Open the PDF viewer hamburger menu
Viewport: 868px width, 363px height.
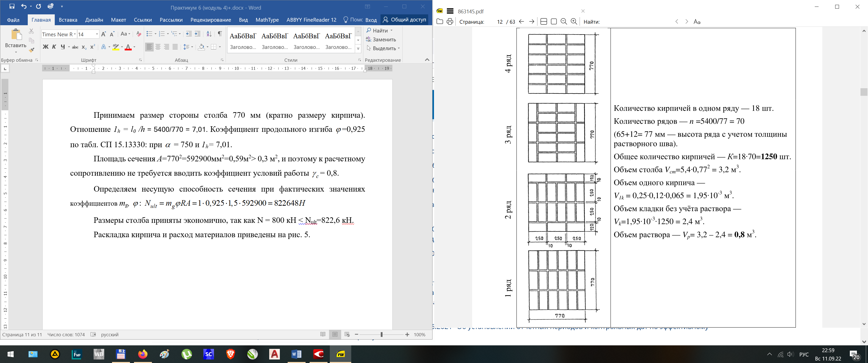coord(450,11)
